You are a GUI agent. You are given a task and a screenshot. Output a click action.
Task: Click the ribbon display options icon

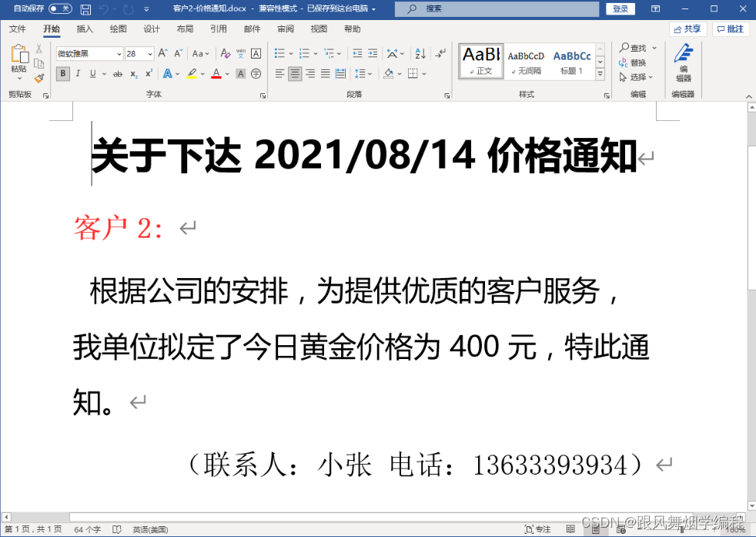tap(655, 8)
